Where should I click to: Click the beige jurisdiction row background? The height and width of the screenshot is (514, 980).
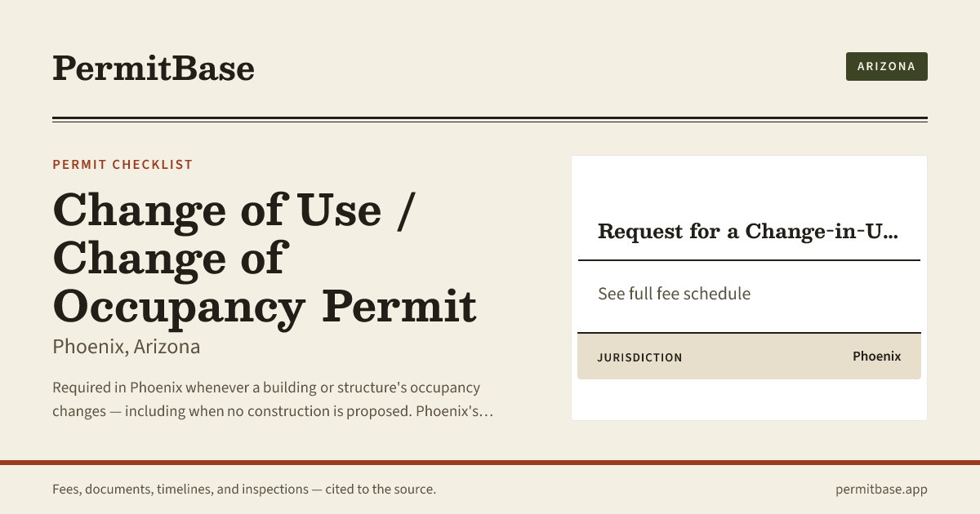(749, 357)
